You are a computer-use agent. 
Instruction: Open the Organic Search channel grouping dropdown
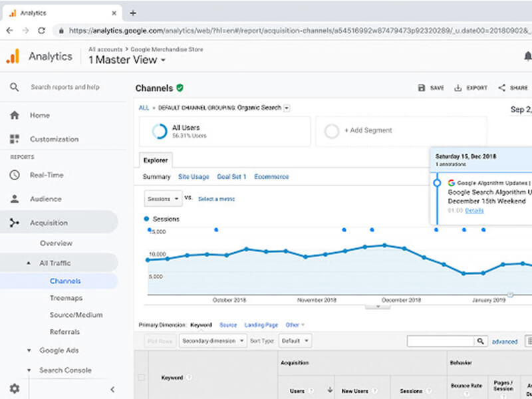(x=287, y=108)
